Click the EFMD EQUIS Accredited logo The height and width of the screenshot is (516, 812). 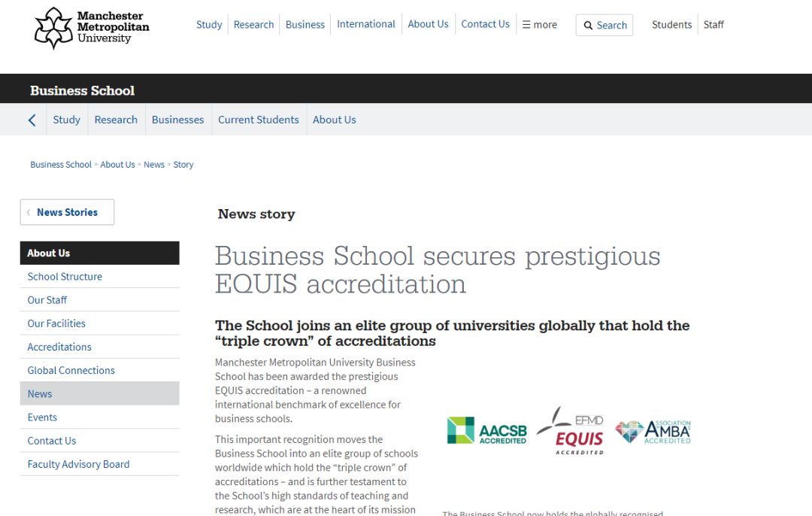coord(571,431)
